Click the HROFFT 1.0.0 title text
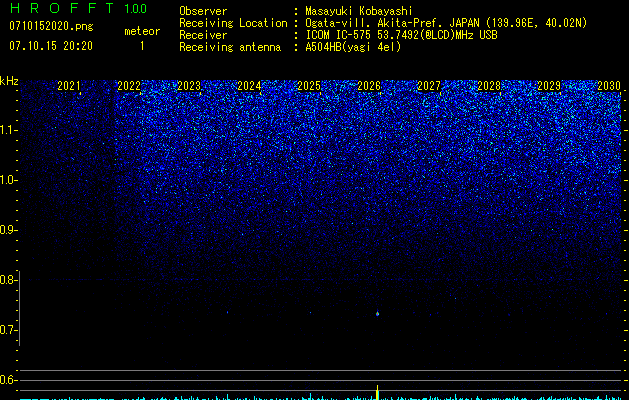The width and height of the screenshot is (629, 400). point(78,8)
